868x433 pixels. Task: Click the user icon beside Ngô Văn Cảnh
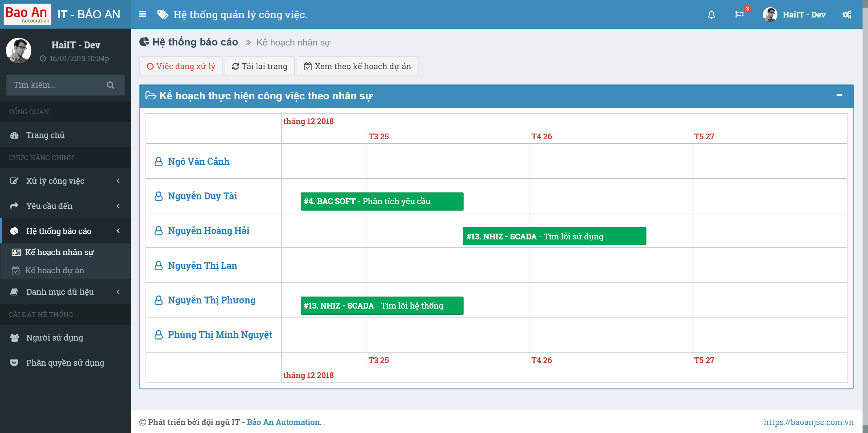click(158, 162)
